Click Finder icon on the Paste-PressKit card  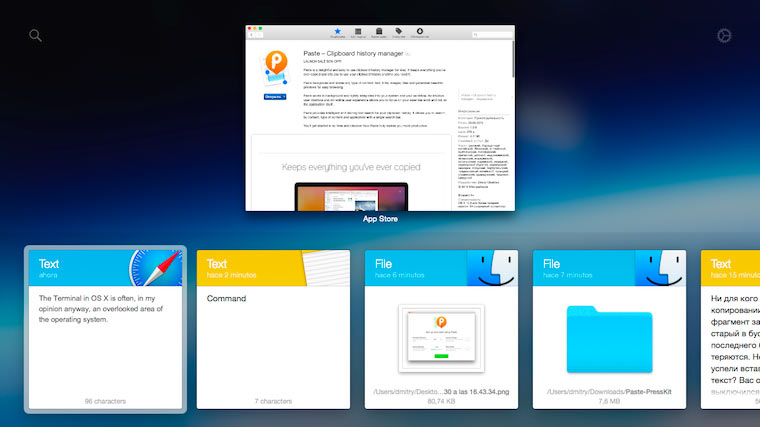661,268
